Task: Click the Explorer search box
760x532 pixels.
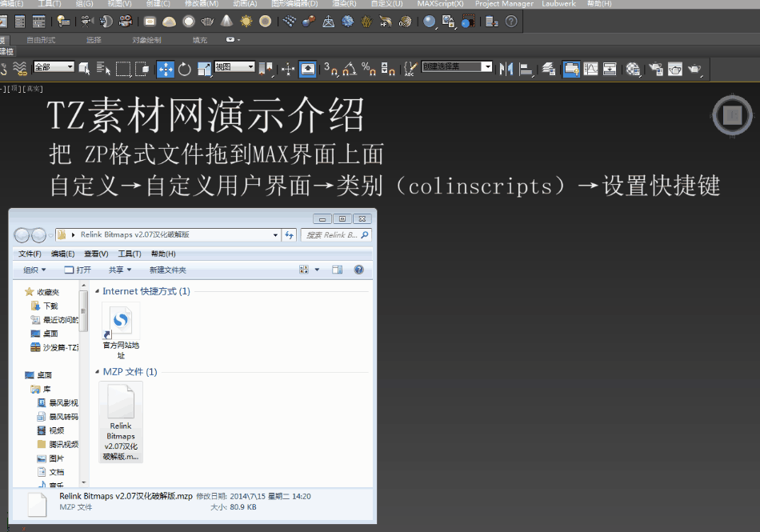Action: tap(336, 235)
